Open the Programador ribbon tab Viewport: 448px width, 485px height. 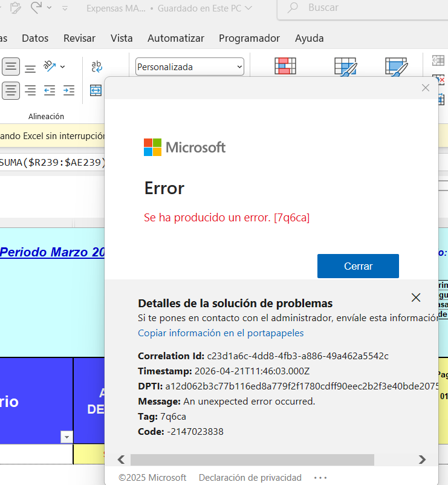pos(249,38)
